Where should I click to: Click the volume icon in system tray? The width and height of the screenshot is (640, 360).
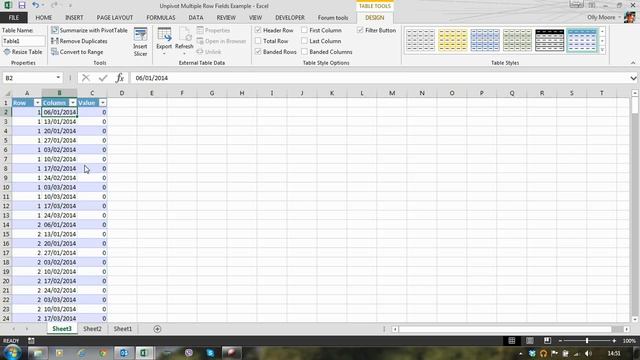point(588,353)
